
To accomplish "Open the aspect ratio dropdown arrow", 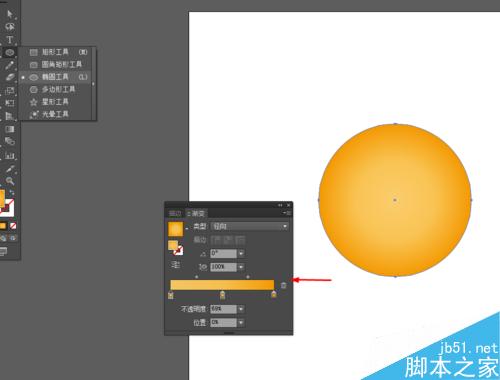I will (241, 267).
